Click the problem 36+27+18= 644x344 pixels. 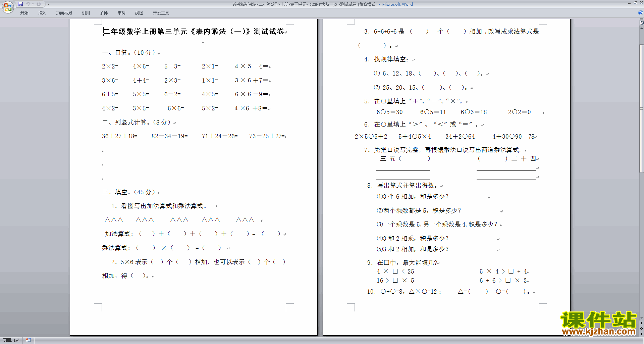click(120, 136)
